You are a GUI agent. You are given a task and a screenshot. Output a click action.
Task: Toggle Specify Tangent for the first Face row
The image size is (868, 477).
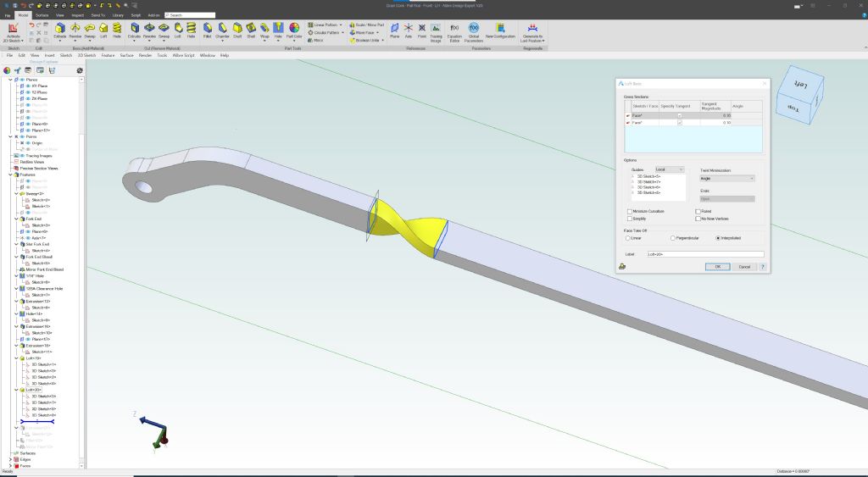680,116
